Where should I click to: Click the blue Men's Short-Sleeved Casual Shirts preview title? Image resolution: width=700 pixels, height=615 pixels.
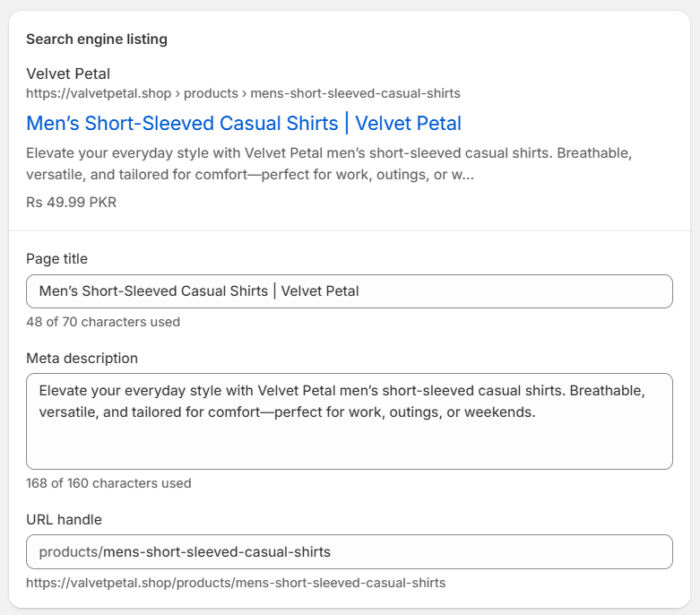[244, 123]
